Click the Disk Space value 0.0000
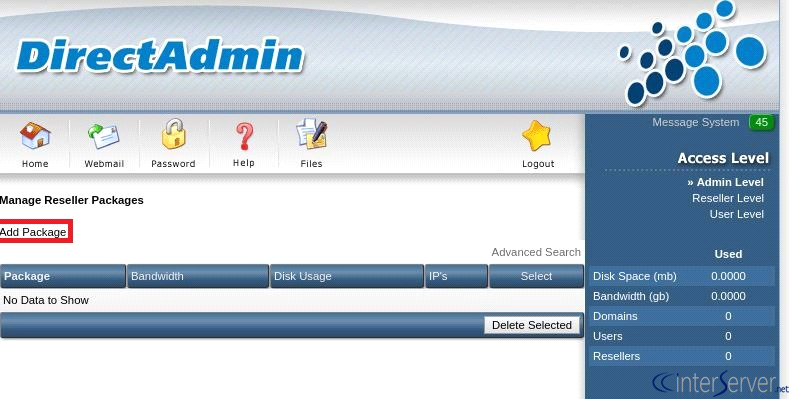Viewport: 789px width, 399px height. coord(728,276)
